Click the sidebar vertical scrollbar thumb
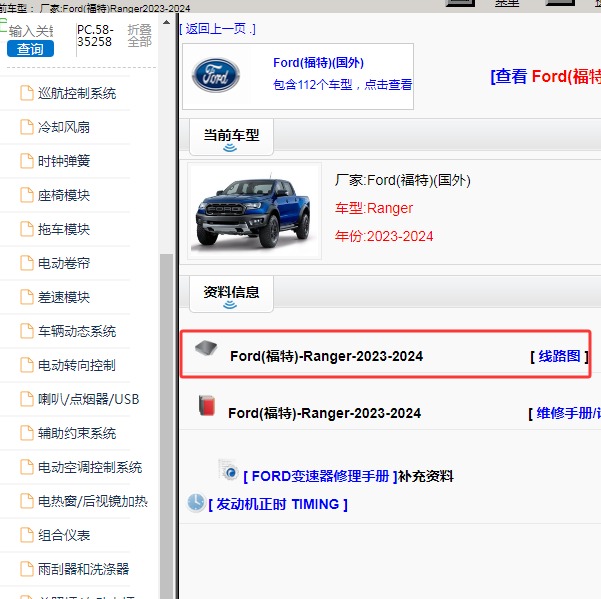The image size is (601, 599). pos(166,425)
